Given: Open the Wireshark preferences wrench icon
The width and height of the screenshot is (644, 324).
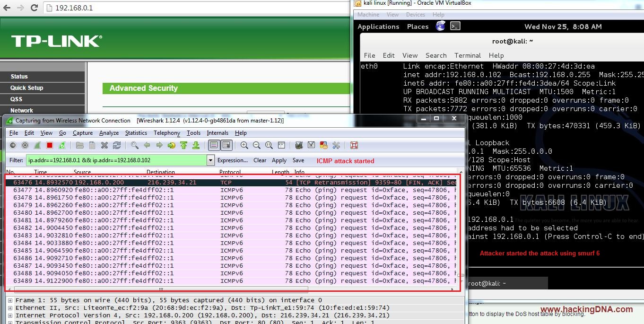Looking at the screenshot, I should (x=336, y=145).
